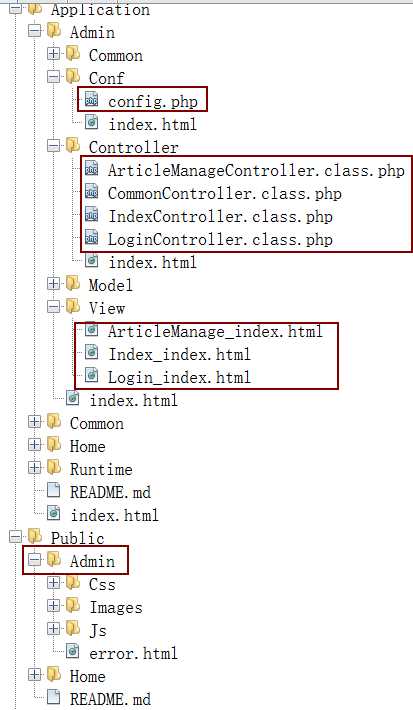Click the error.html file icon
This screenshot has width=413, height=710.
(73, 652)
